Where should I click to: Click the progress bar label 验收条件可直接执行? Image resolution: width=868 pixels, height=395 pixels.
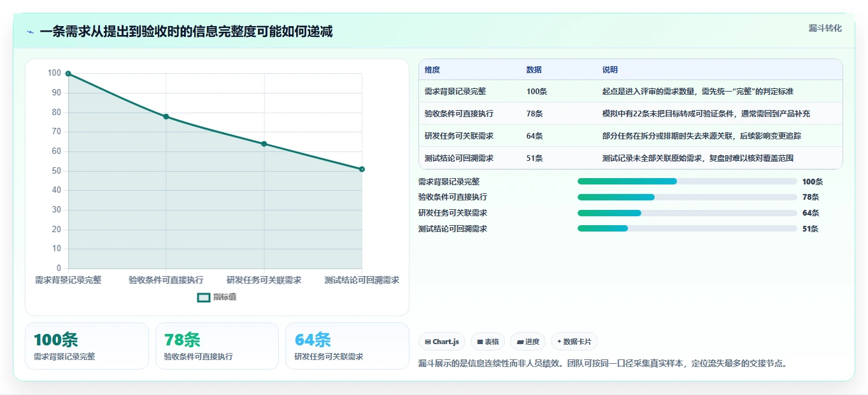tap(453, 197)
